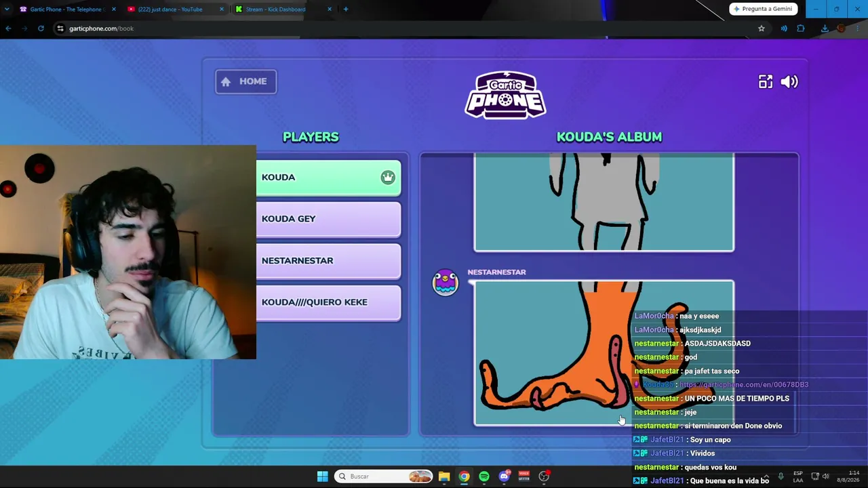
Task: Open the ESP LAA language switcher
Action: (x=798, y=476)
